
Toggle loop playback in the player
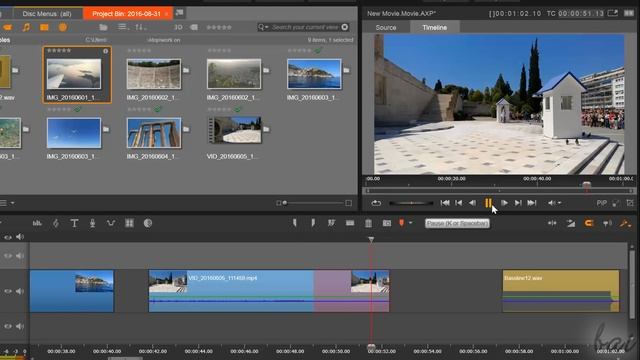click(x=376, y=203)
